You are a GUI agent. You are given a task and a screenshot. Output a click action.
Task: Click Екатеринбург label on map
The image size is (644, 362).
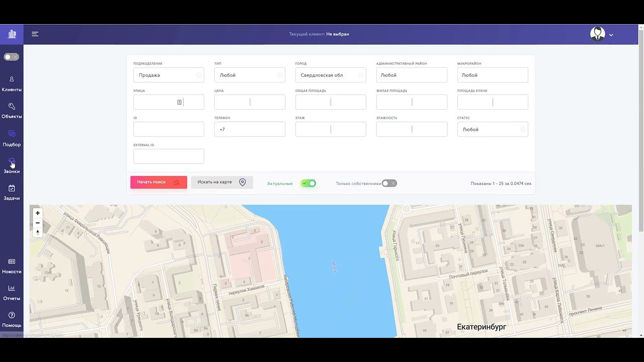coord(481,327)
